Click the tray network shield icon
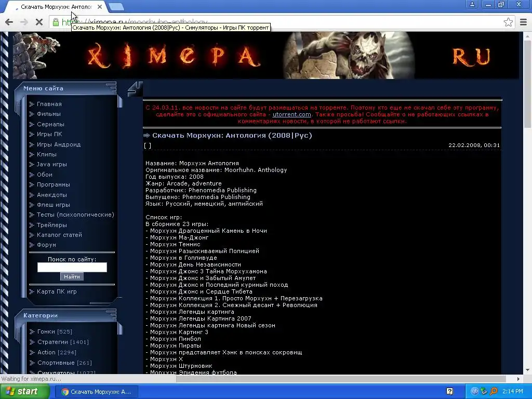This screenshot has height=399, width=532. 484,392
